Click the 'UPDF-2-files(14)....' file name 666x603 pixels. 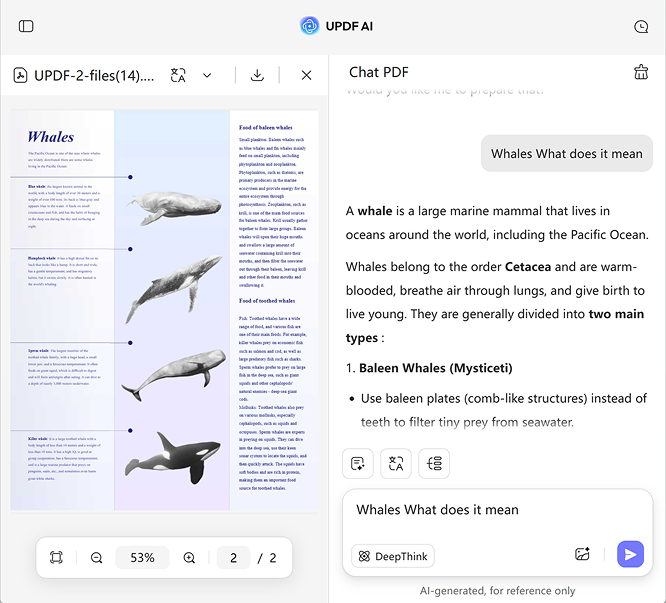point(94,76)
